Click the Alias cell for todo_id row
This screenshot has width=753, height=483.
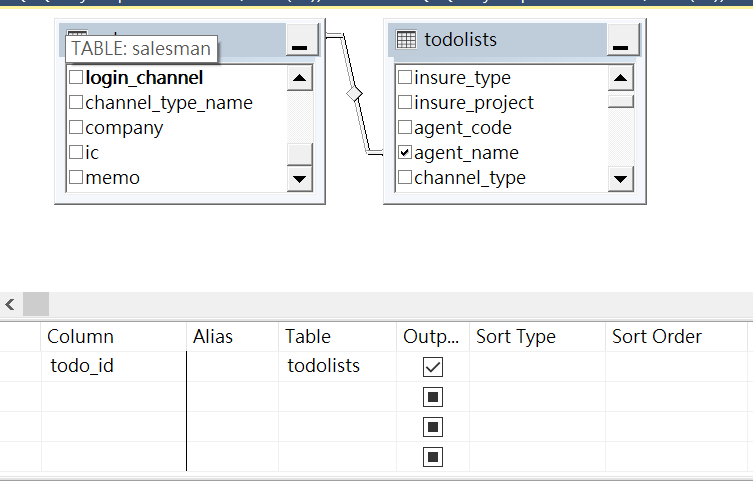(232, 367)
